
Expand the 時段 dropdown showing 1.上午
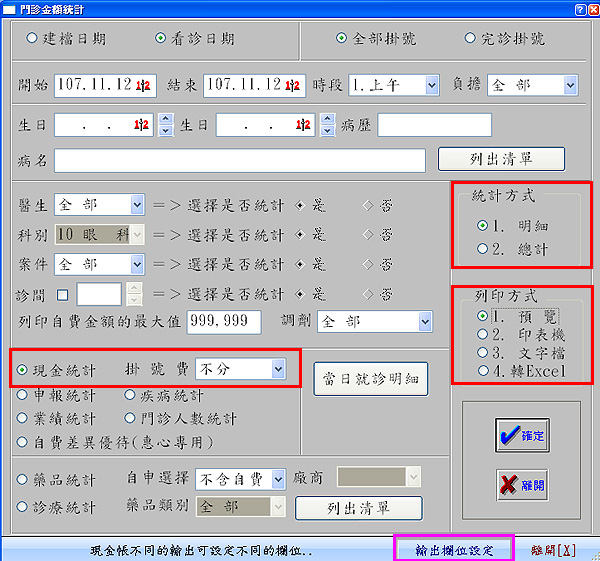[431, 86]
